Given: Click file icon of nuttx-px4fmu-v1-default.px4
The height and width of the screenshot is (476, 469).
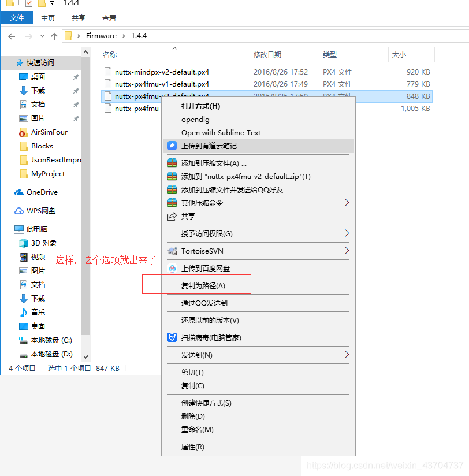Looking at the screenshot, I should pyautogui.click(x=108, y=84).
